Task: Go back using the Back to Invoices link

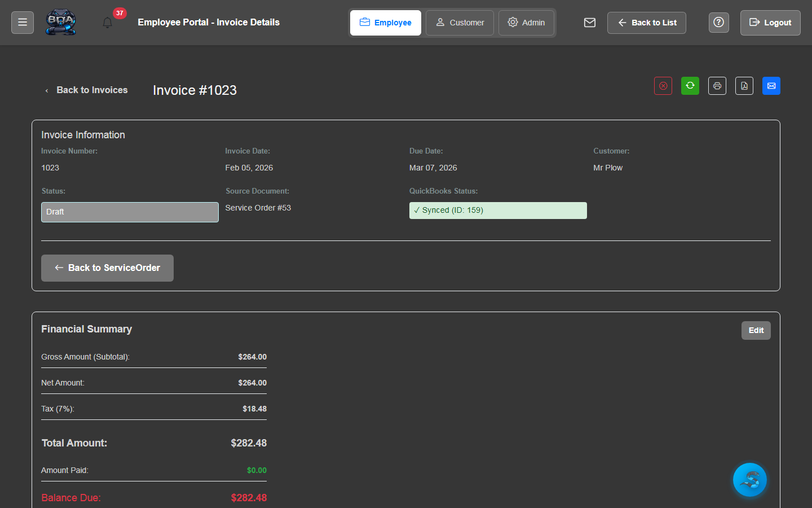Action: coord(86,90)
